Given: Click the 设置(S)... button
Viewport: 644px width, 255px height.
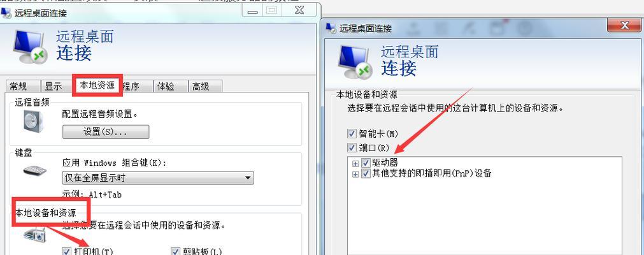Looking at the screenshot, I should pyautogui.click(x=106, y=132).
